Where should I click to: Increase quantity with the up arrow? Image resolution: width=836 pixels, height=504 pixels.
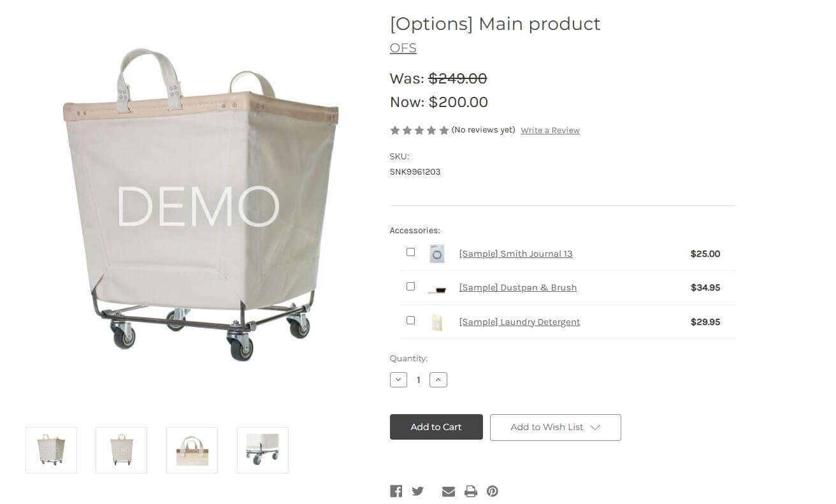click(x=438, y=380)
